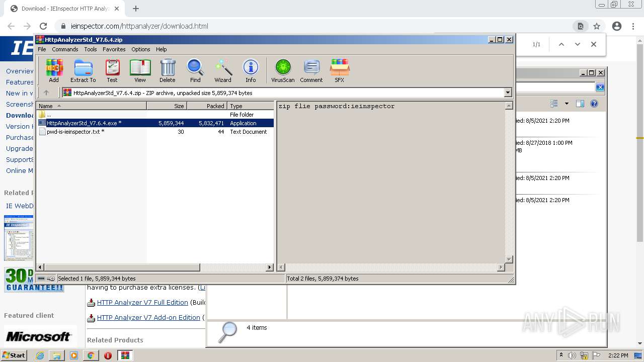Click Chrome reload page button
Screen dimensions: 644x362
[43, 26]
